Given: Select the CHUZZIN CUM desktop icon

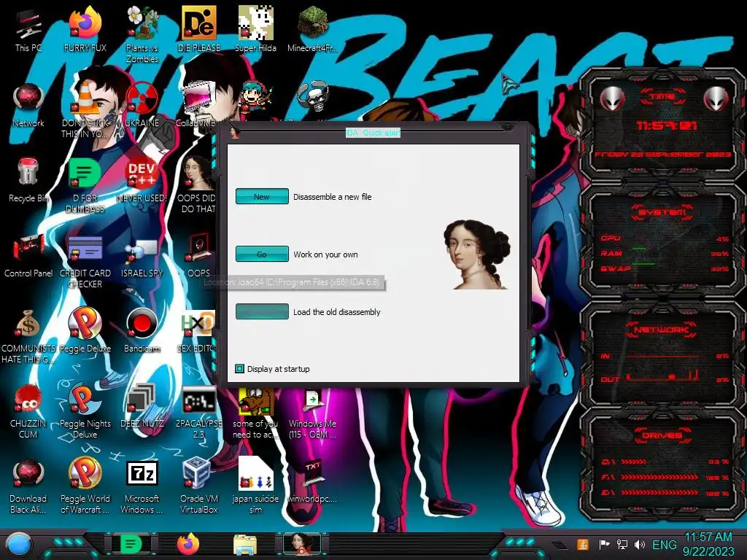Looking at the screenshot, I should [28, 411].
